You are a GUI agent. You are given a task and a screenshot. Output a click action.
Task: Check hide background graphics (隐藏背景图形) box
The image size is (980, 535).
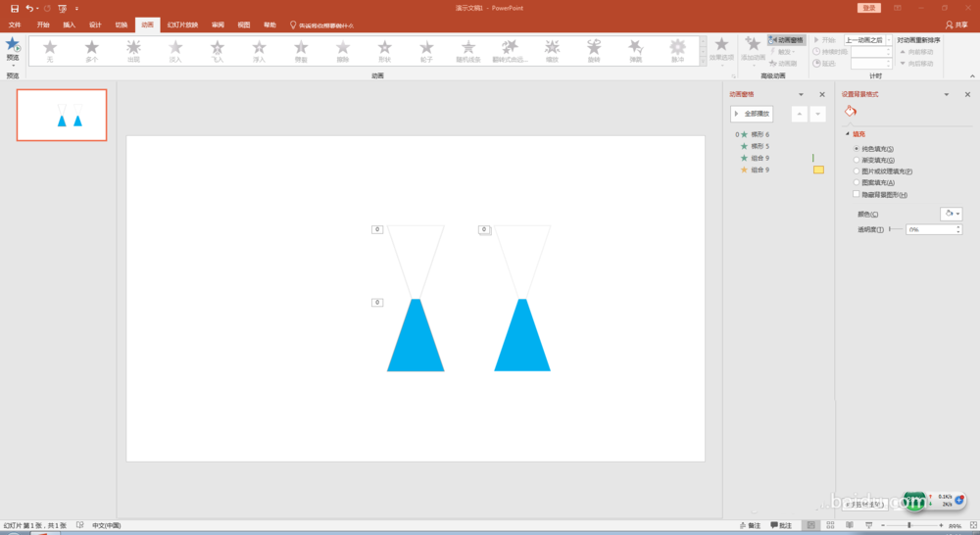click(857, 194)
